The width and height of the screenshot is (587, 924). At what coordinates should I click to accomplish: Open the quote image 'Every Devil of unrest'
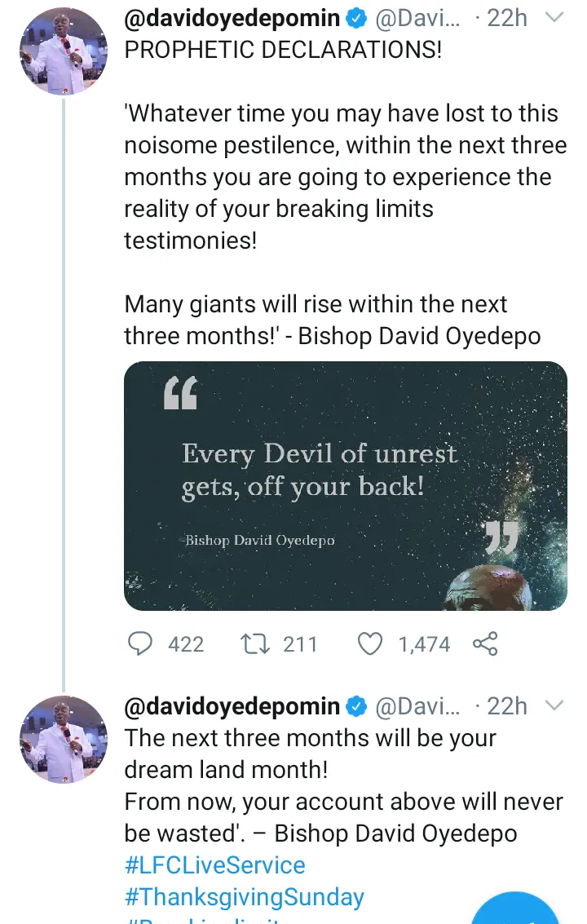point(345,486)
